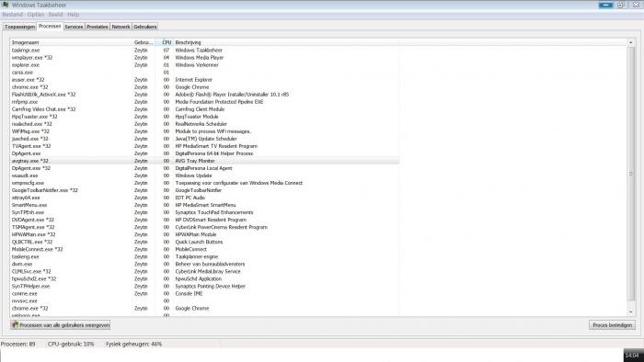The height and width of the screenshot is (362, 644).
Task: Sort processes by the CPU column header
Action: 165,42
